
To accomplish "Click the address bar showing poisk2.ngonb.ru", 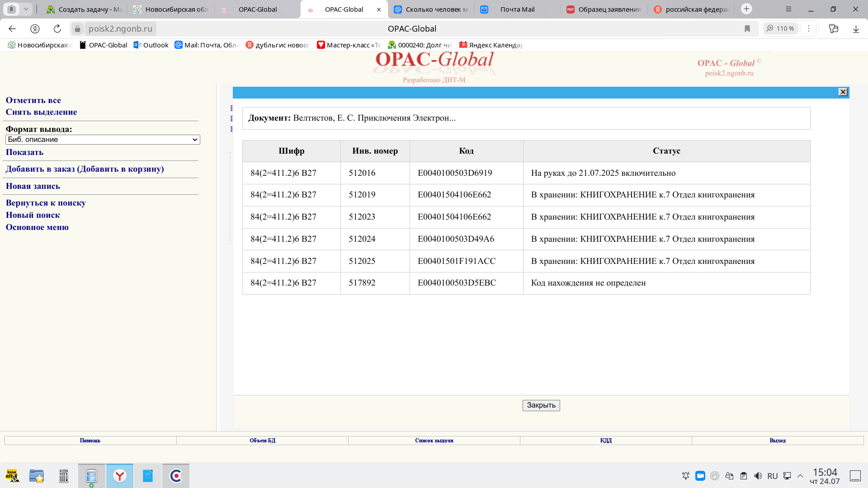I will 120,28.
